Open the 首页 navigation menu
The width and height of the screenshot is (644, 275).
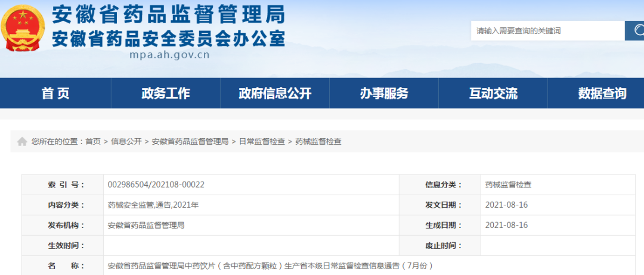pos(55,93)
